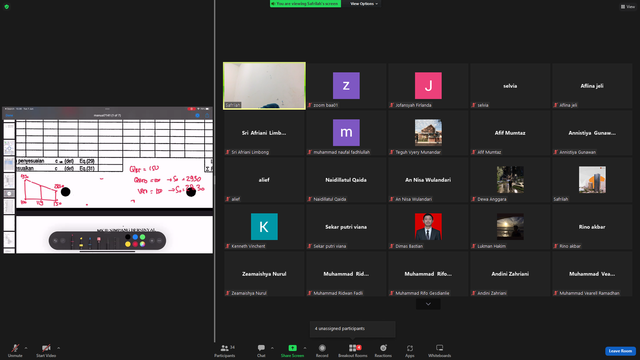The height and width of the screenshot is (360, 640).
Task: Select the pen tool in markup toolbar
Action: pos(73,241)
